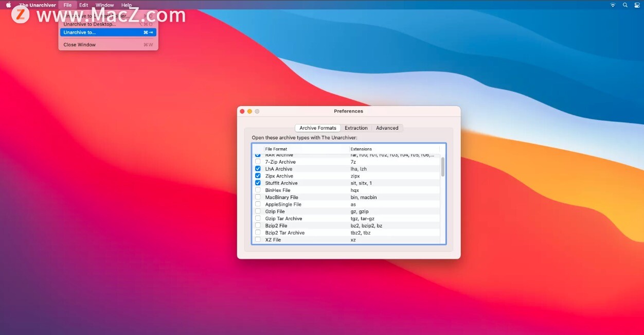The image size is (644, 335).
Task: Click the "bz2, bzip2, bz" extensions cell
Action: coord(366,226)
